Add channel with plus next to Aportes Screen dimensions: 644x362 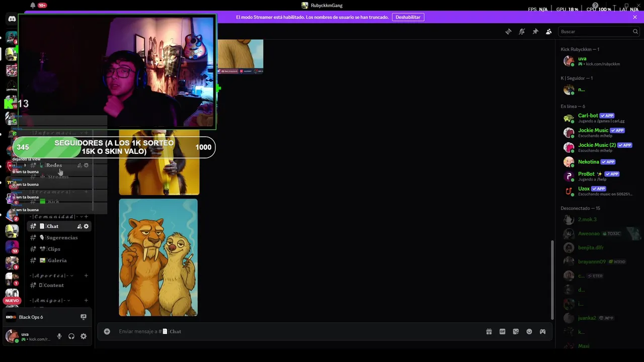86,276
